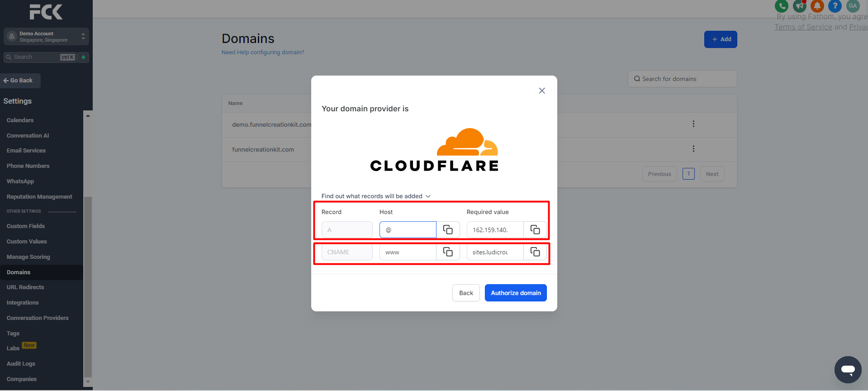Copy the A record IP address value

tap(535, 230)
